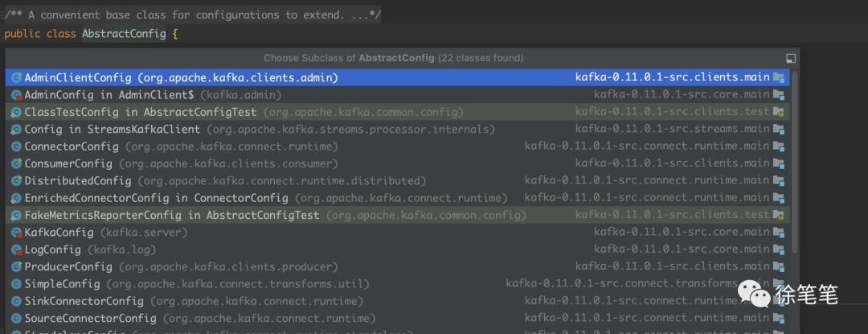The image size is (868, 334).
Task: Click the 'public' keyword in the editor
Action: (23, 34)
